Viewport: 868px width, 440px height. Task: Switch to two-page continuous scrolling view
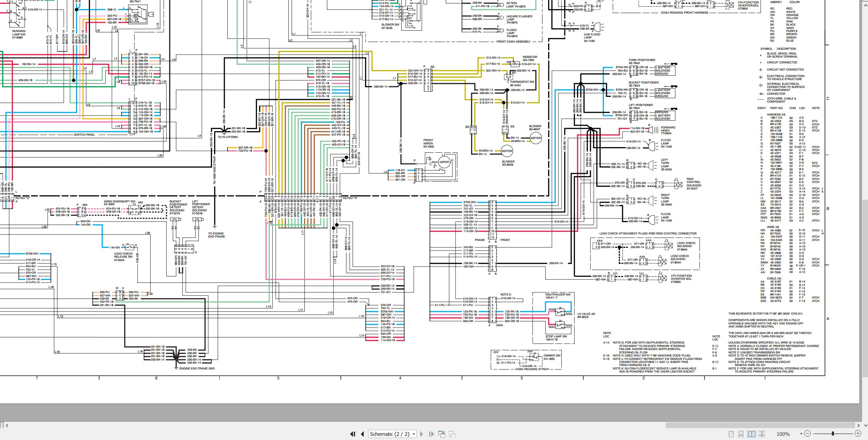point(762,434)
